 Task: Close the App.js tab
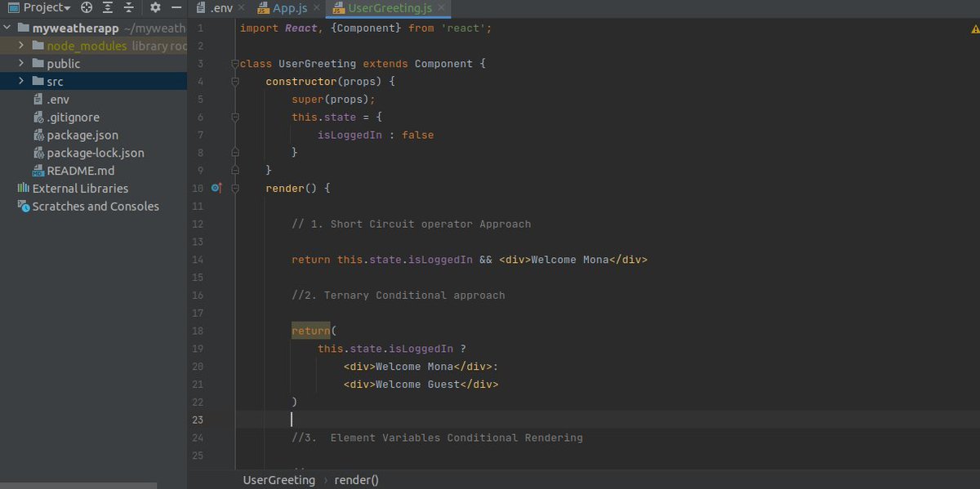pyautogui.click(x=317, y=9)
